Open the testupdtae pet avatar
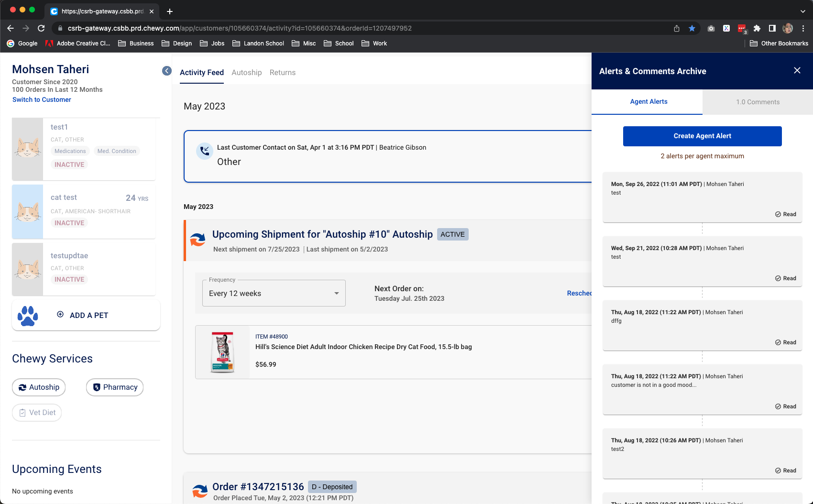Image resolution: width=813 pixels, height=504 pixels. point(28,269)
